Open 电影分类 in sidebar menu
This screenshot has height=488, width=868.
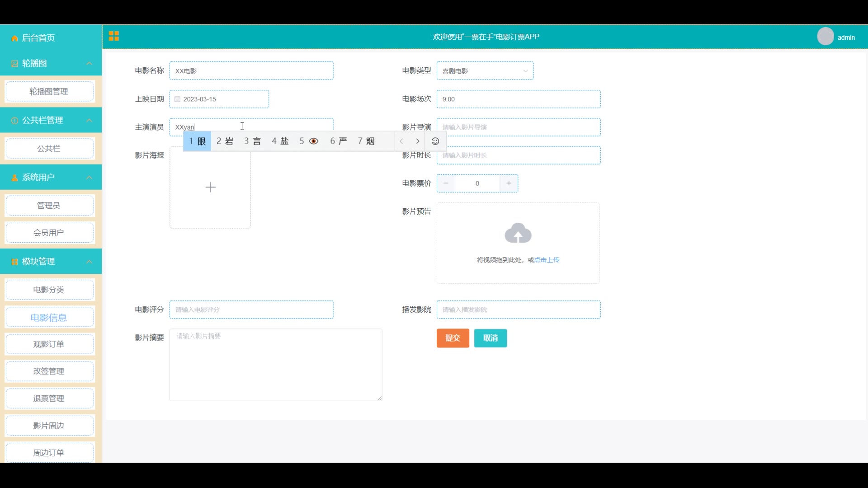(49, 290)
